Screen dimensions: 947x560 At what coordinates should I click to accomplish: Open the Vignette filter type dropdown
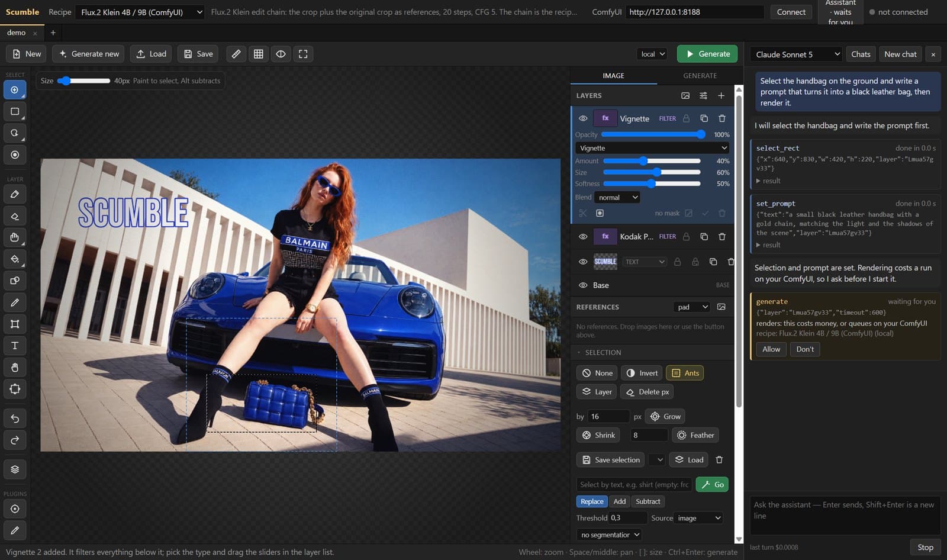[x=652, y=148]
